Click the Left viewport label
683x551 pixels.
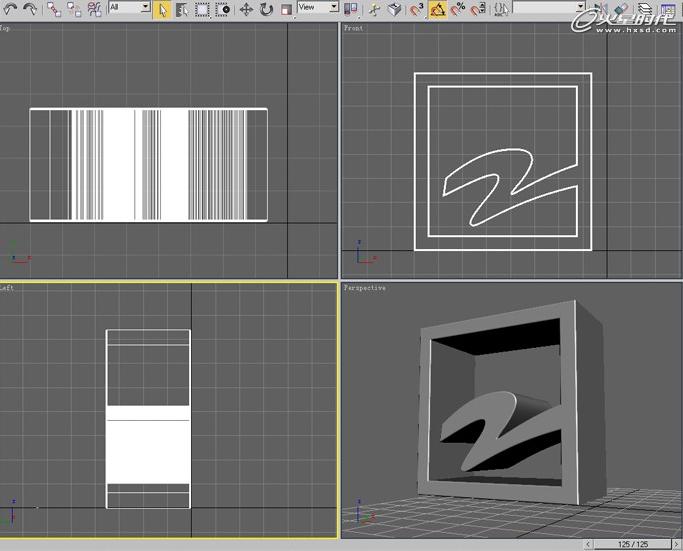7,288
